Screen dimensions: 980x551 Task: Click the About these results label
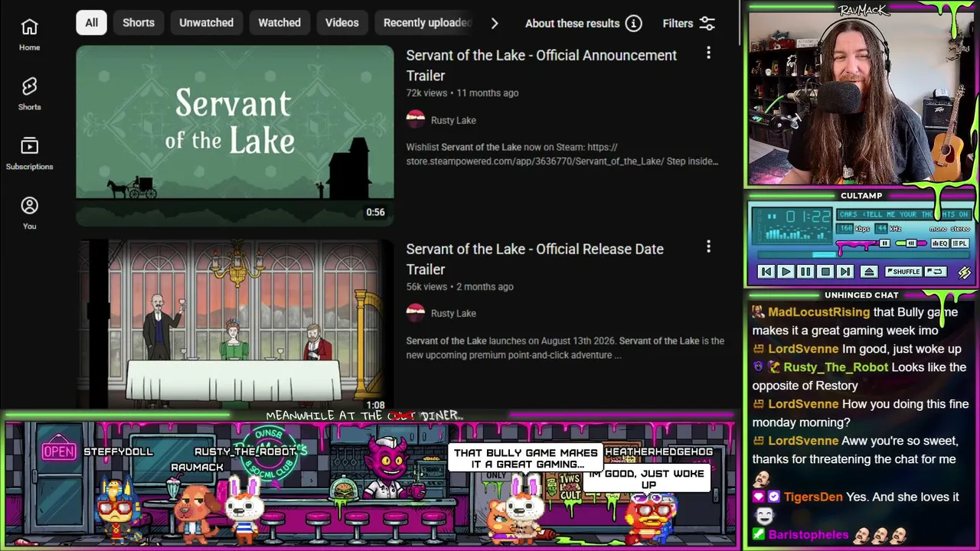572,23
